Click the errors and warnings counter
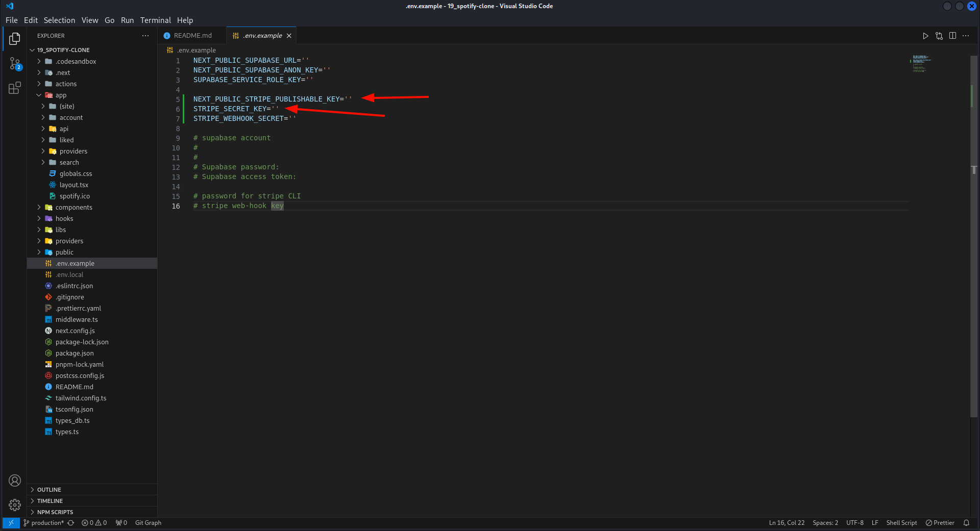The height and width of the screenshot is (531, 980). point(94,523)
